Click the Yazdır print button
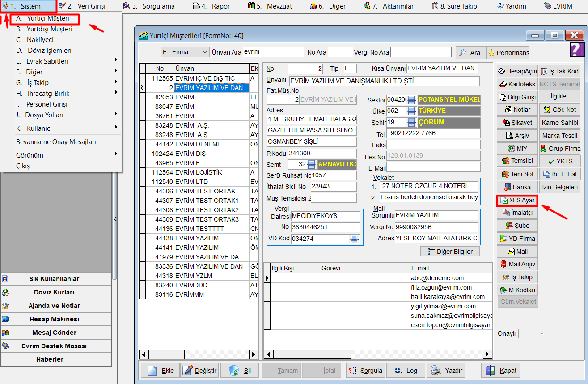 click(x=446, y=371)
